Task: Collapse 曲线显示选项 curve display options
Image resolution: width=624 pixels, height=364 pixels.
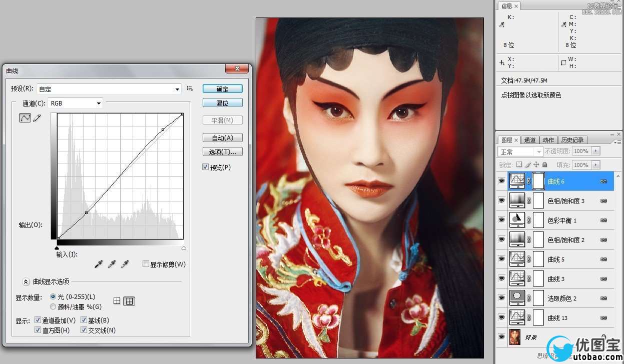Action: 26,281
